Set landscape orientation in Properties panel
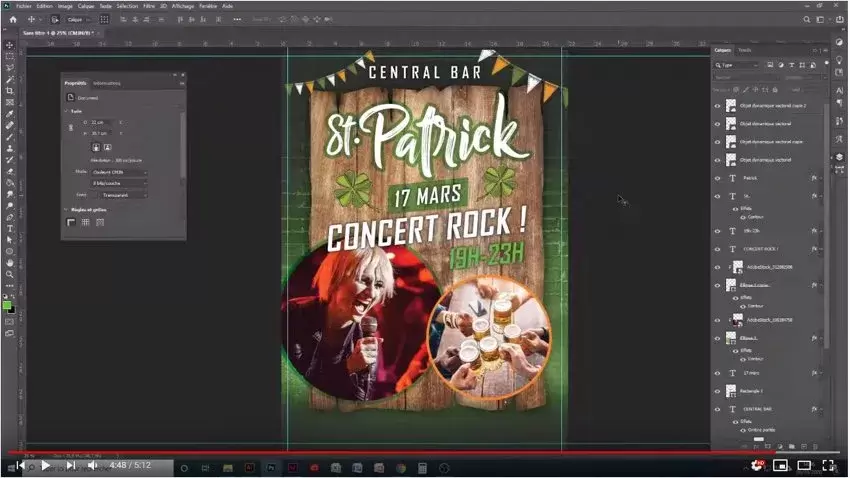Image resolution: width=850 pixels, height=478 pixels. (107, 147)
